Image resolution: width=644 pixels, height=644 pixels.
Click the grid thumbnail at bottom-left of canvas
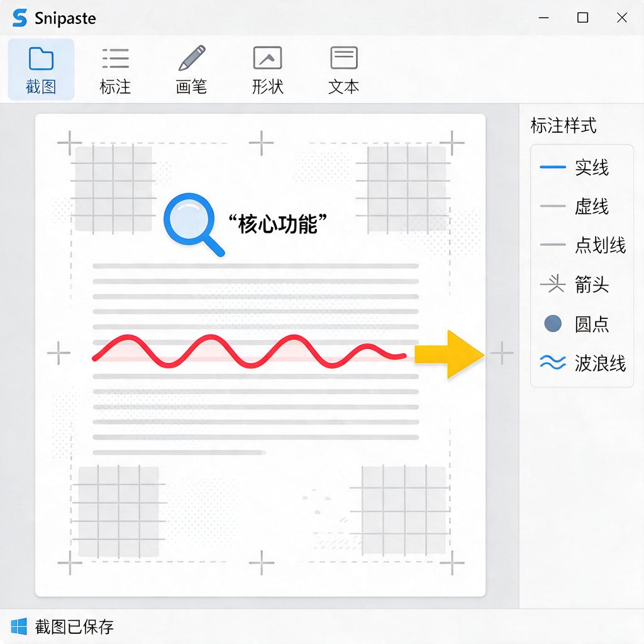pyautogui.click(x=119, y=511)
